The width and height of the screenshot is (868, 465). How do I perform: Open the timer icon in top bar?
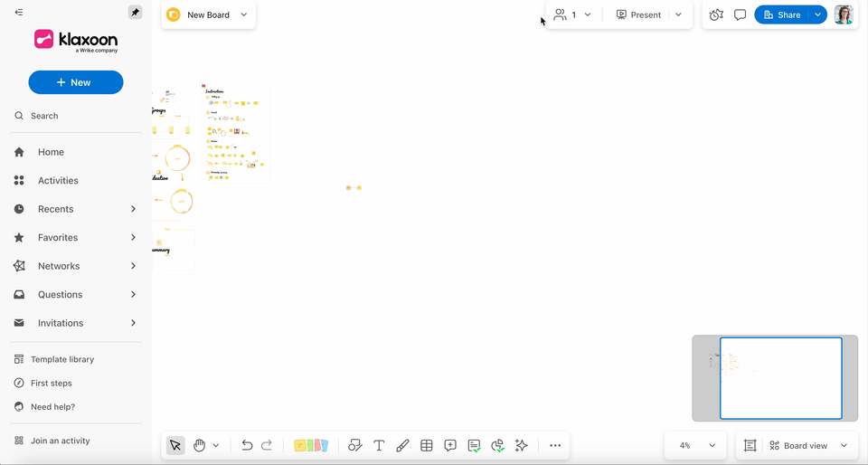[x=716, y=15]
